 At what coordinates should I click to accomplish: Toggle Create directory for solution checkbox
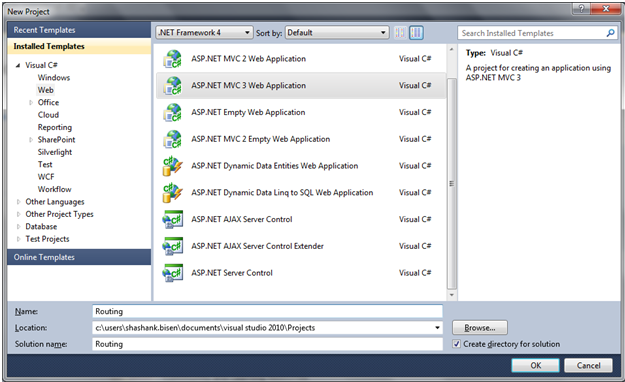457,344
